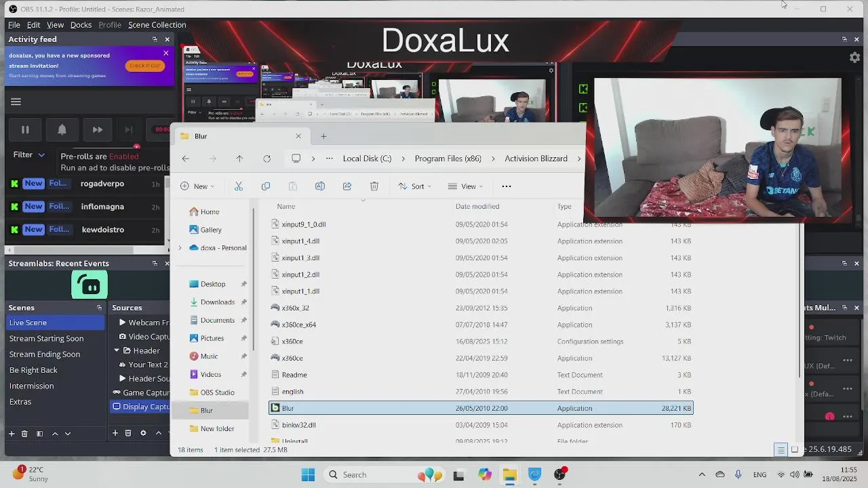Screen dimensions: 868x488
Task: Click the Cut scissors icon in Explorer
Action: (x=239, y=186)
